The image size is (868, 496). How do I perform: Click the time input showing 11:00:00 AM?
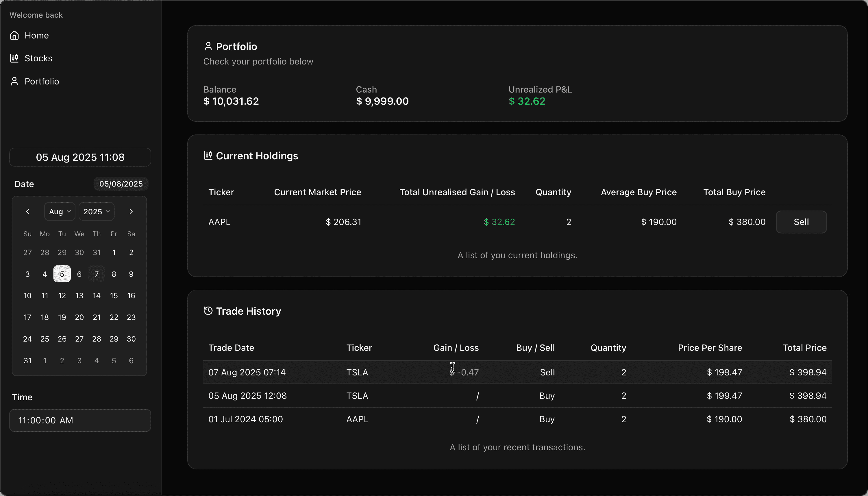(80, 421)
